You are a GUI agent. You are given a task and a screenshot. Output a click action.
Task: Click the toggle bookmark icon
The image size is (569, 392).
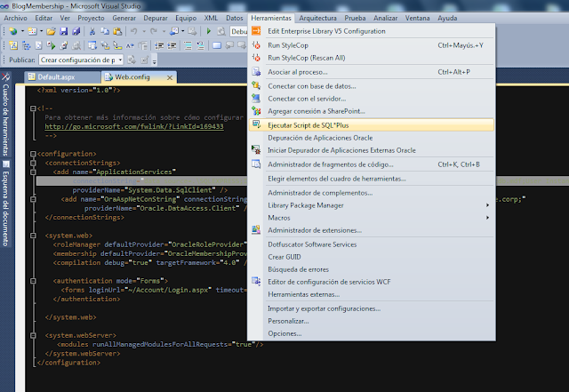point(217,45)
